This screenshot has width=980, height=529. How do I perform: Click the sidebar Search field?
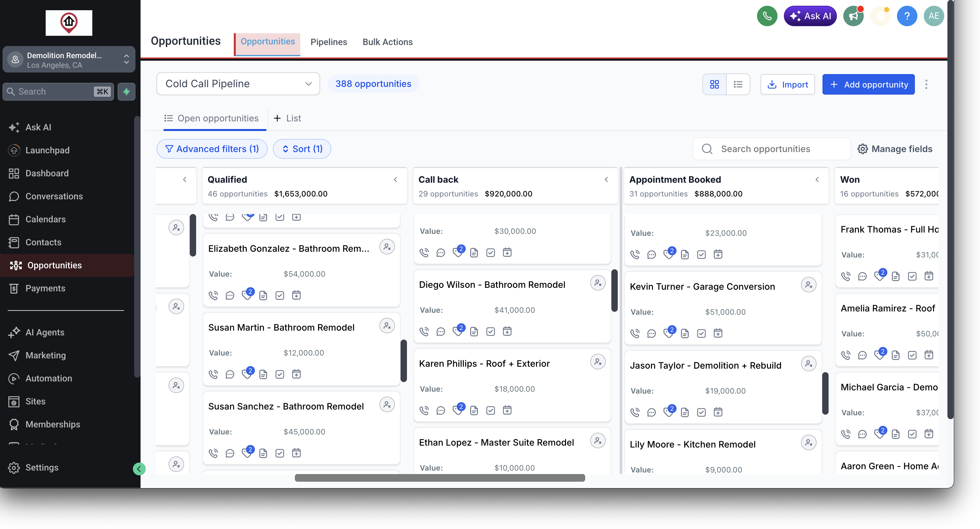[x=58, y=92]
